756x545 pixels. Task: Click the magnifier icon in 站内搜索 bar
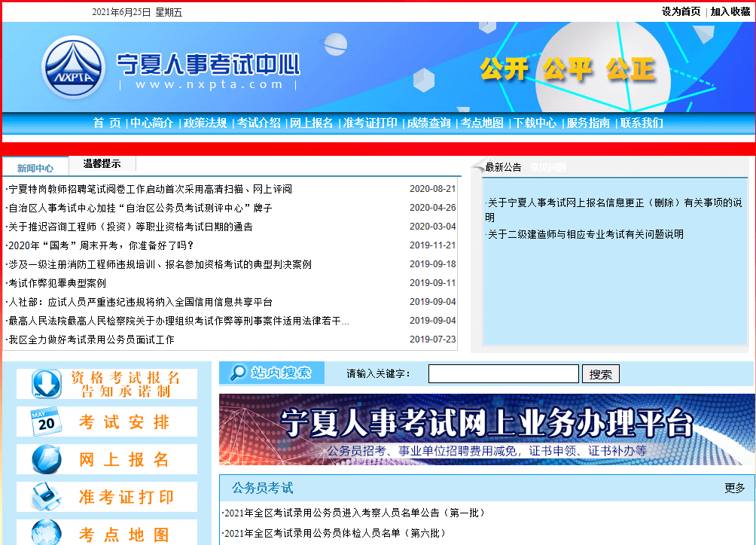[x=237, y=373]
